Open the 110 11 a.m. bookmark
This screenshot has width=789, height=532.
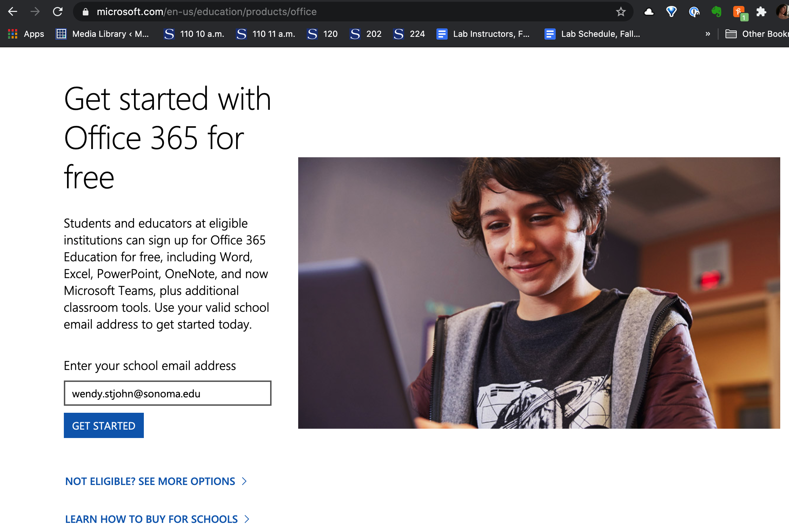266,34
